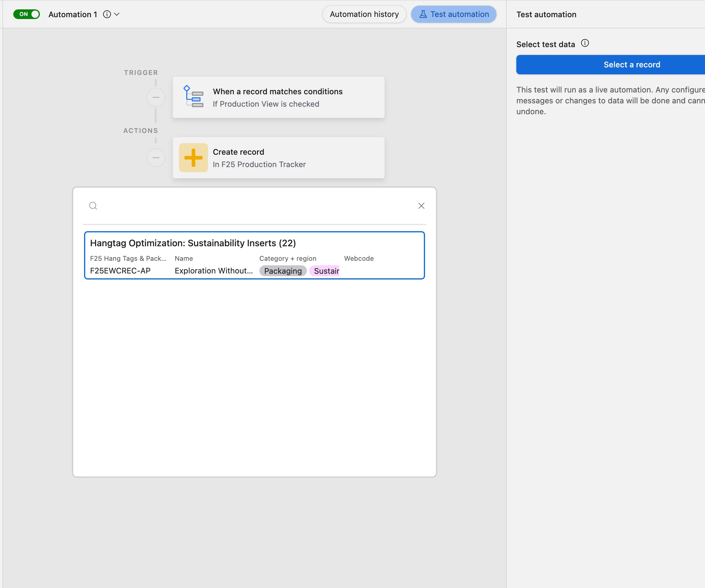Collapse the actions step minus circle
This screenshot has width=705, height=588.
(156, 158)
